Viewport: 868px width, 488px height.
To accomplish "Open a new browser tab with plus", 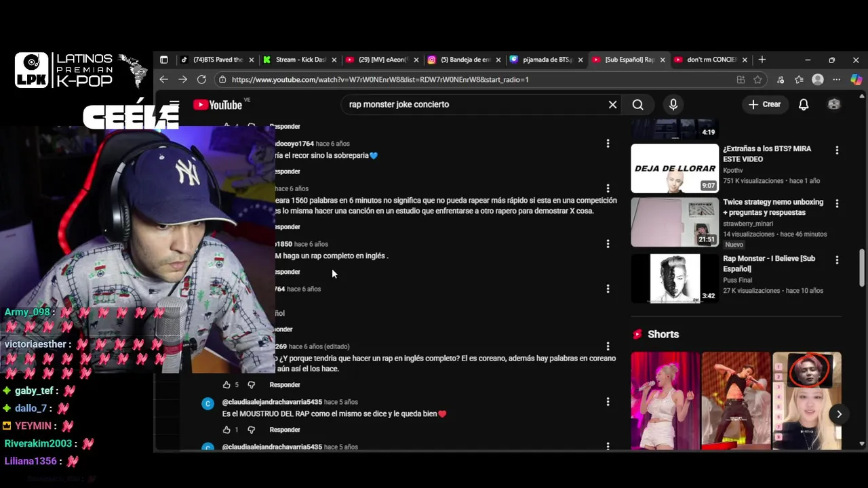I will pos(762,60).
